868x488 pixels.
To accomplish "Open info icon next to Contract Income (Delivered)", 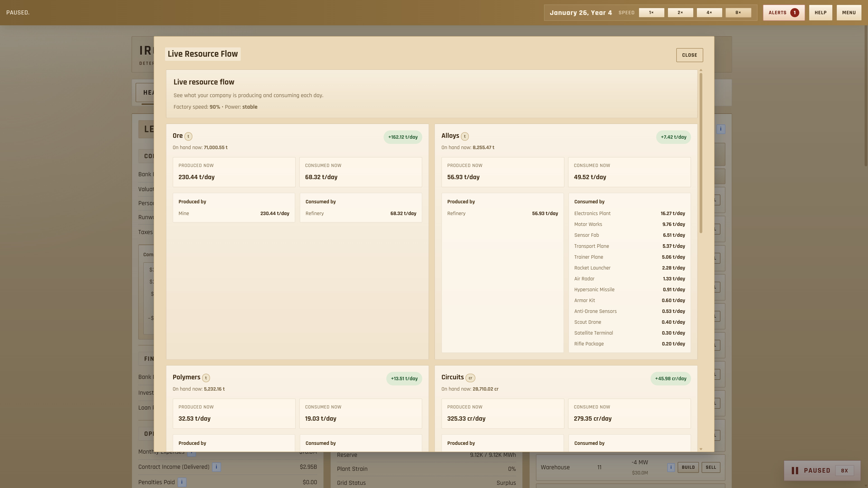I will click(216, 467).
